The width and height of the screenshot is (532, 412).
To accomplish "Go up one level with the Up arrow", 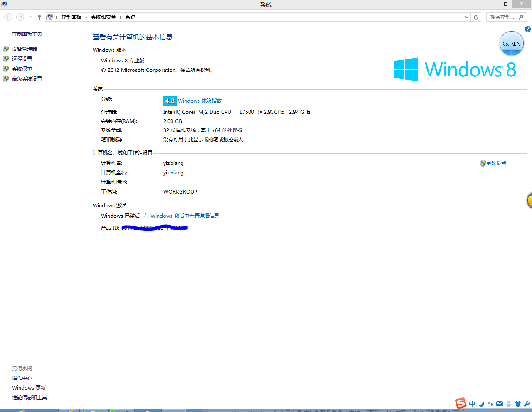I will pyautogui.click(x=39, y=17).
